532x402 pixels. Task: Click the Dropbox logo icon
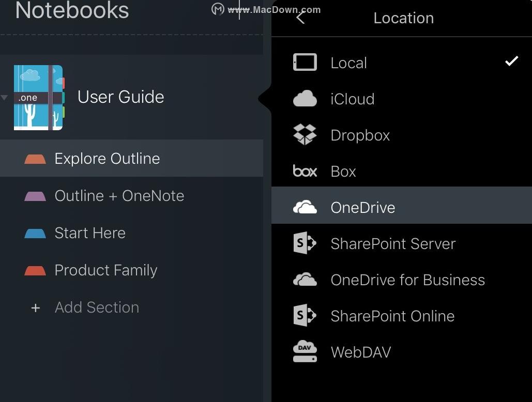point(305,134)
